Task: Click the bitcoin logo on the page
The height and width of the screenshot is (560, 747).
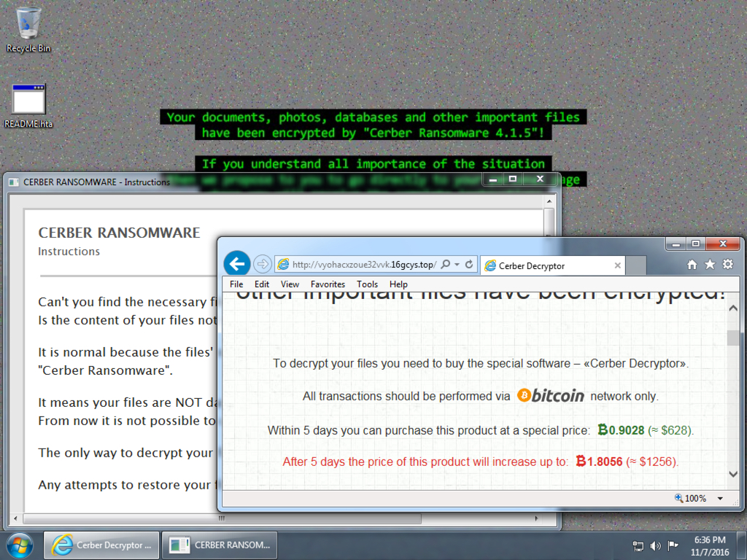Action: coord(550,396)
